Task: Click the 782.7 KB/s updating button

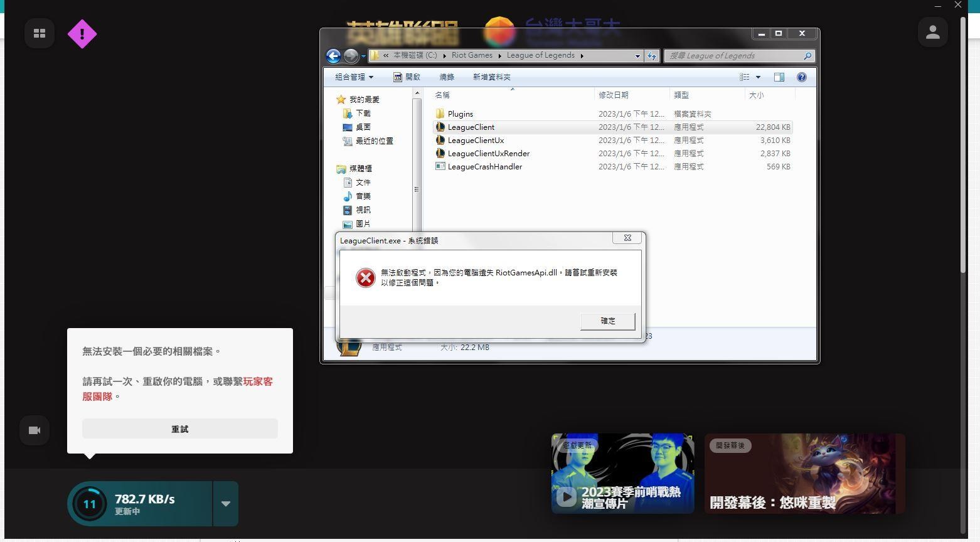Action: (x=139, y=504)
